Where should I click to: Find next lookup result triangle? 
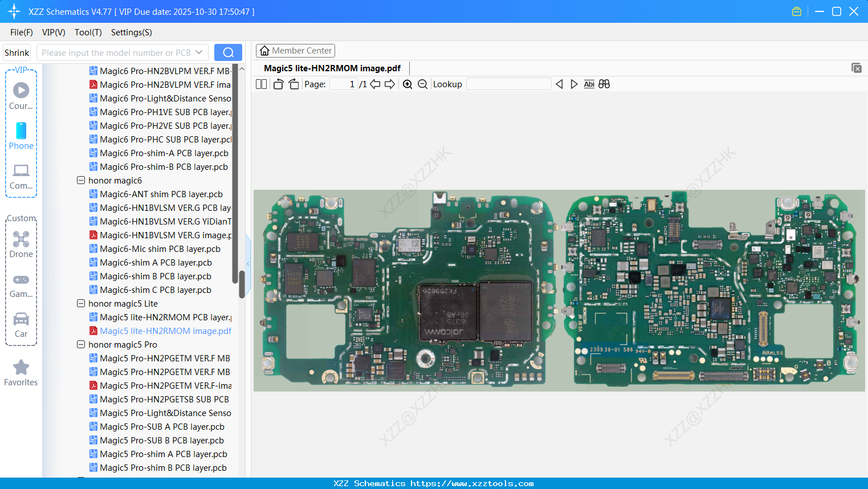pyautogui.click(x=574, y=84)
